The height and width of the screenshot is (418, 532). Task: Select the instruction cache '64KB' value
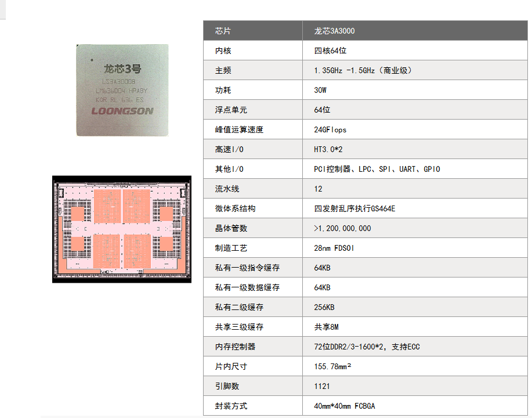323,268
